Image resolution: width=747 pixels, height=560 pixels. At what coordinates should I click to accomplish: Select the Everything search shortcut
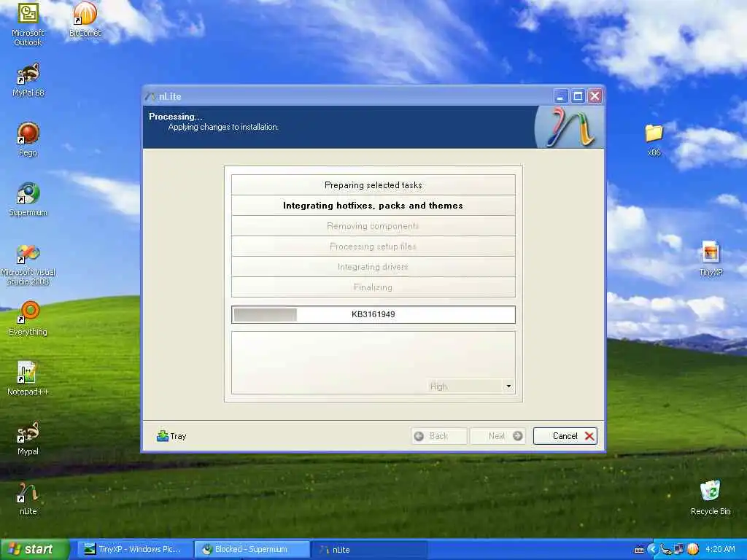coord(28,318)
